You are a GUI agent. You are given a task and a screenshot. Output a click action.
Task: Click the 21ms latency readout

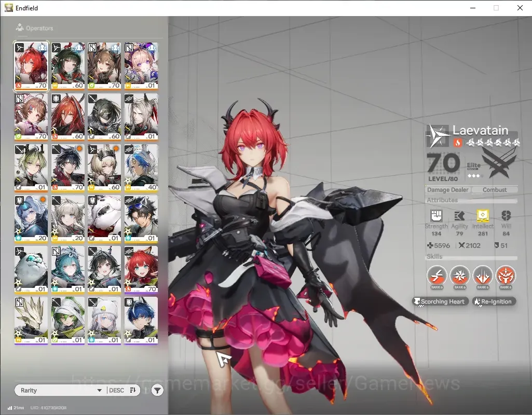(19, 408)
